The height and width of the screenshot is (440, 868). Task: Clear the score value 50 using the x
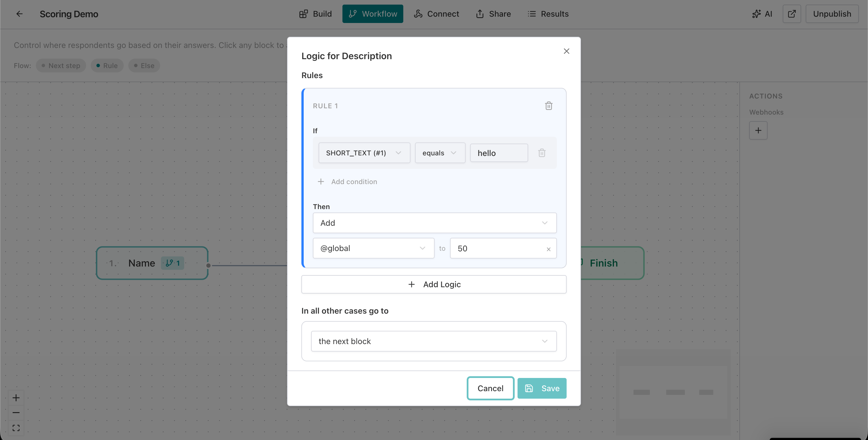549,249
